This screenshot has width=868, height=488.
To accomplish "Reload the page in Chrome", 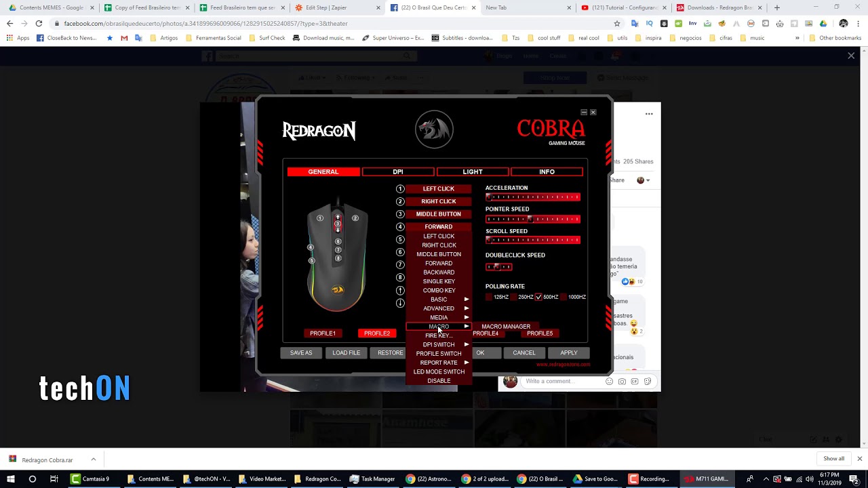I will [x=39, y=23].
